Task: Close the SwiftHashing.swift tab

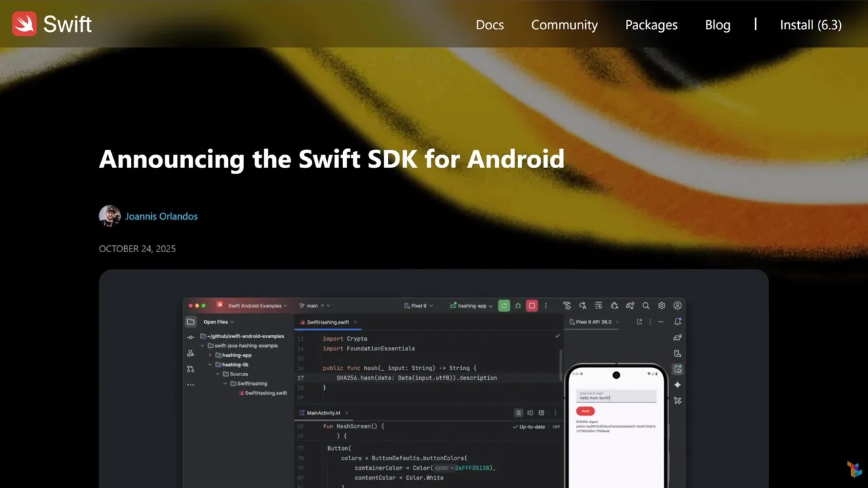Action: coord(355,323)
